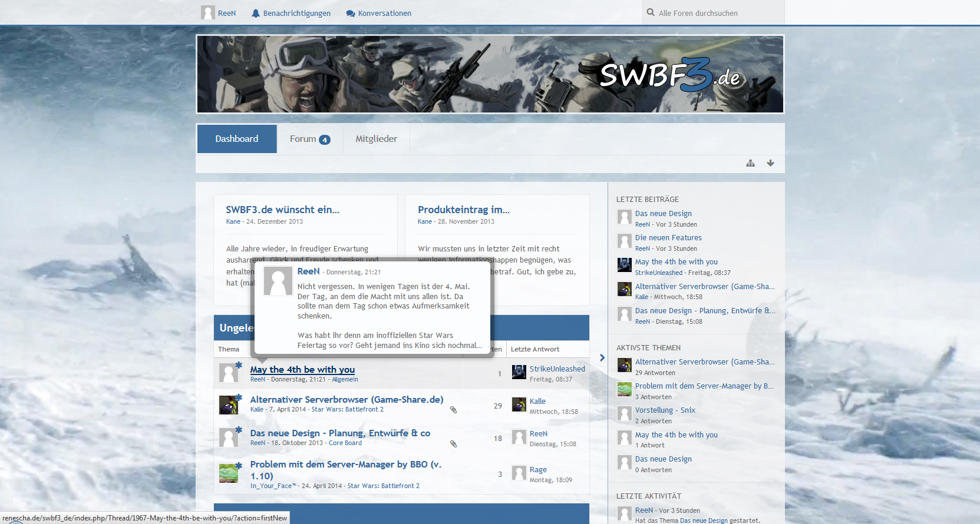Click ReeN avatar in Letzte Antwort column
Viewport: 980px width, 524px height.
coord(519,437)
